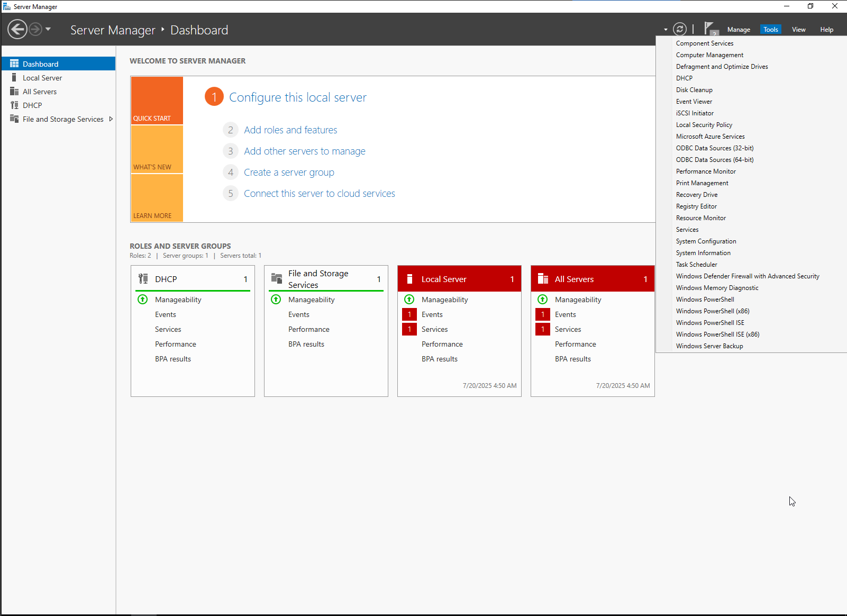847x616 pixels.
Task: Click the All Servers sidebar icon
Action: 14,92
